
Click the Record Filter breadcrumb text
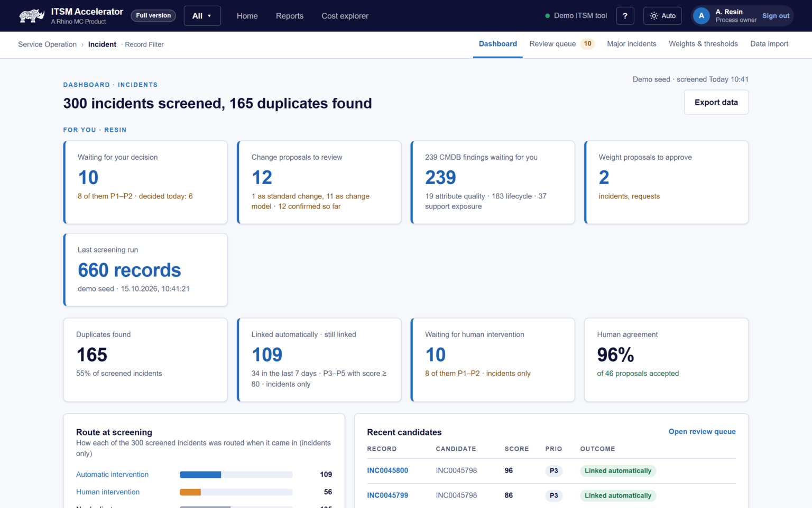coord(144,44)
